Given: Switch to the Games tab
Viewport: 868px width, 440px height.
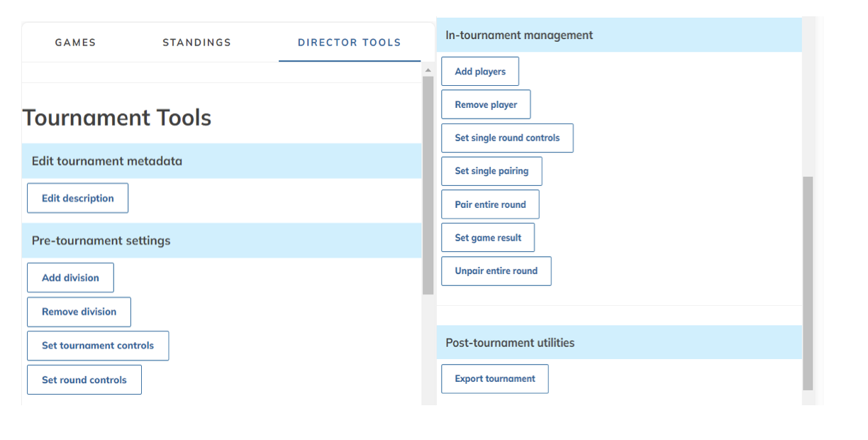Looking at the screenshot, I should [75, 43].
